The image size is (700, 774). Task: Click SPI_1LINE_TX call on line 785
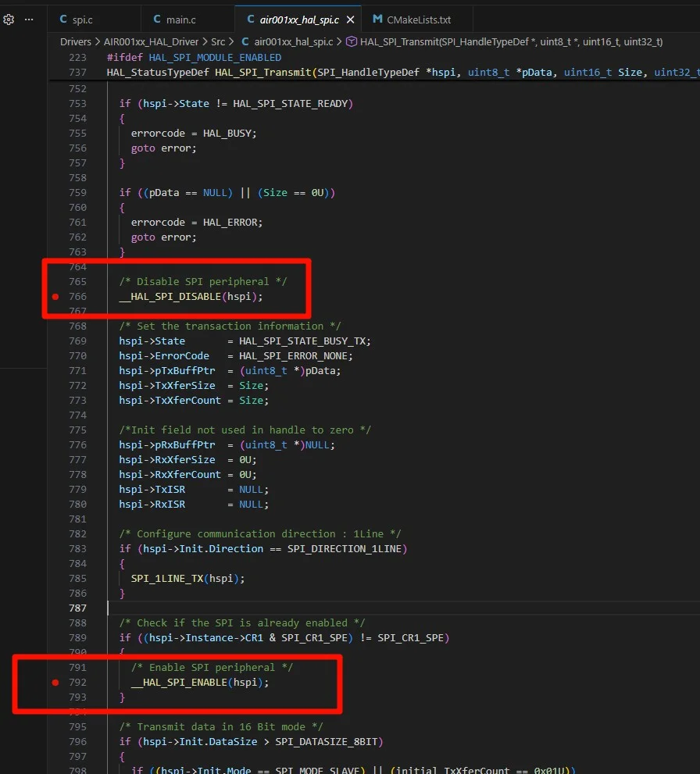pos(187,579)
